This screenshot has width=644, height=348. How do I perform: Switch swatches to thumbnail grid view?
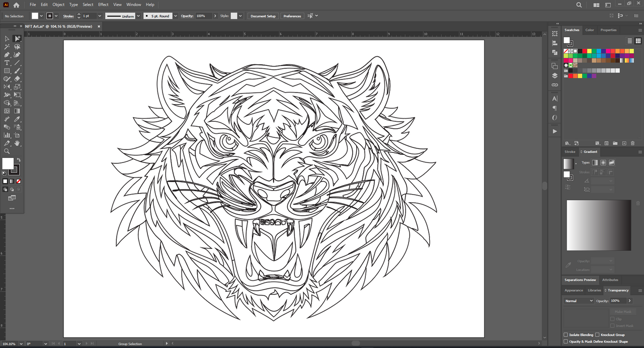637,41
